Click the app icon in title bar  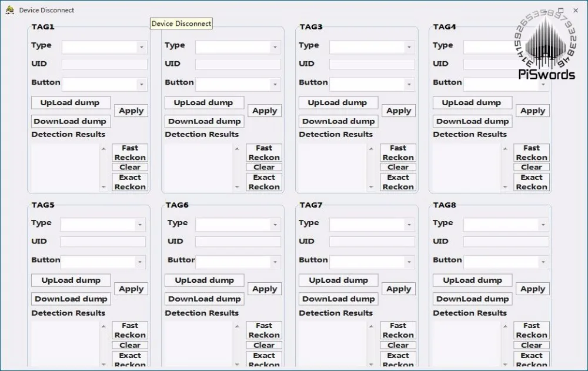tap(10, 10)
